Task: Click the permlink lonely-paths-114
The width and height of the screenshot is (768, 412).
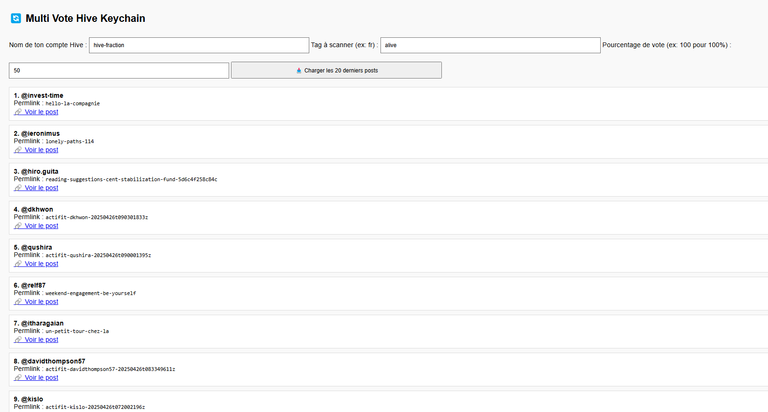Action: 70,141
